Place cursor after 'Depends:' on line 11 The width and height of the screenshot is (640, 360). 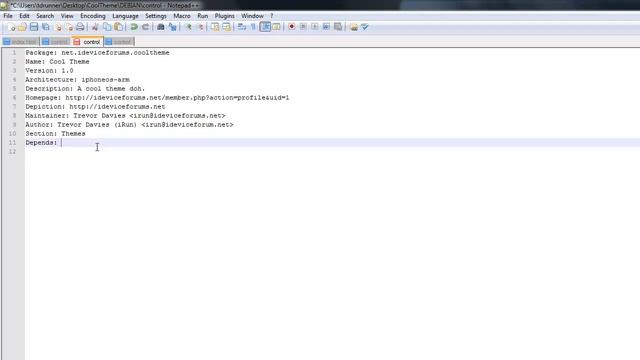click(62, 142)
